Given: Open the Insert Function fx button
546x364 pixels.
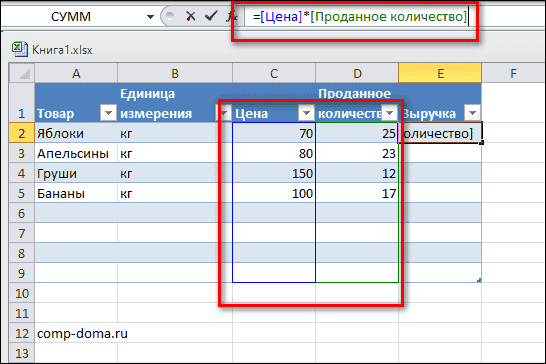Looking at the screenshot, I should click(x=231, y=16).
